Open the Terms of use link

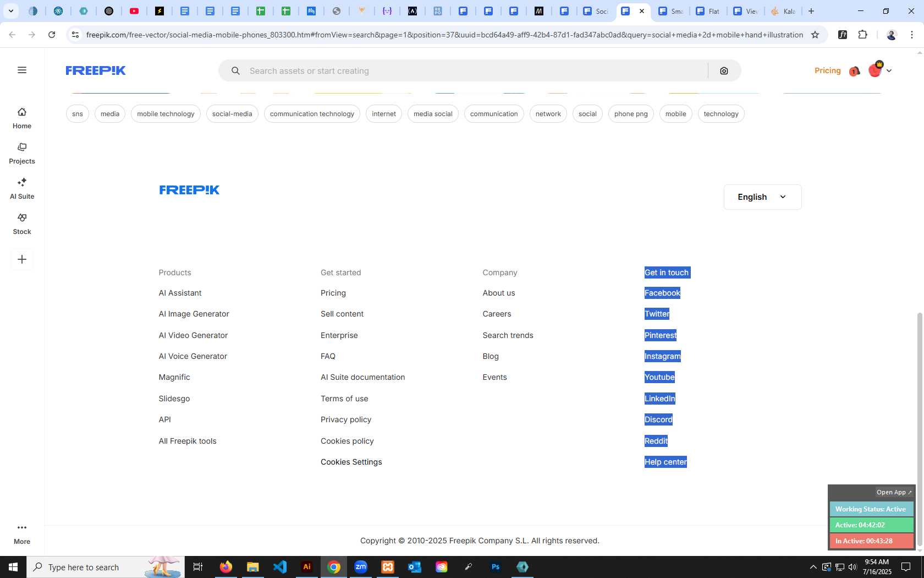[x=344, y=399]
